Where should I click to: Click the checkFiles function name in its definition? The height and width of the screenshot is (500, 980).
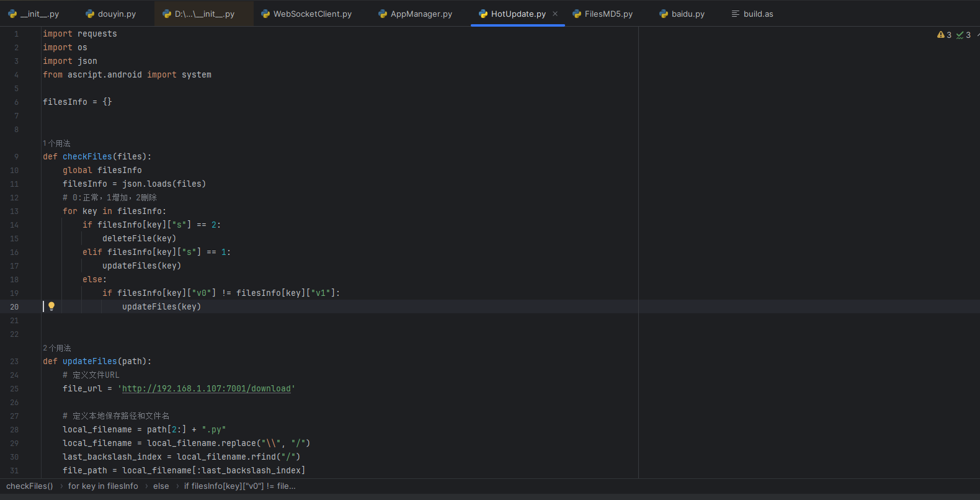point(87,156)
